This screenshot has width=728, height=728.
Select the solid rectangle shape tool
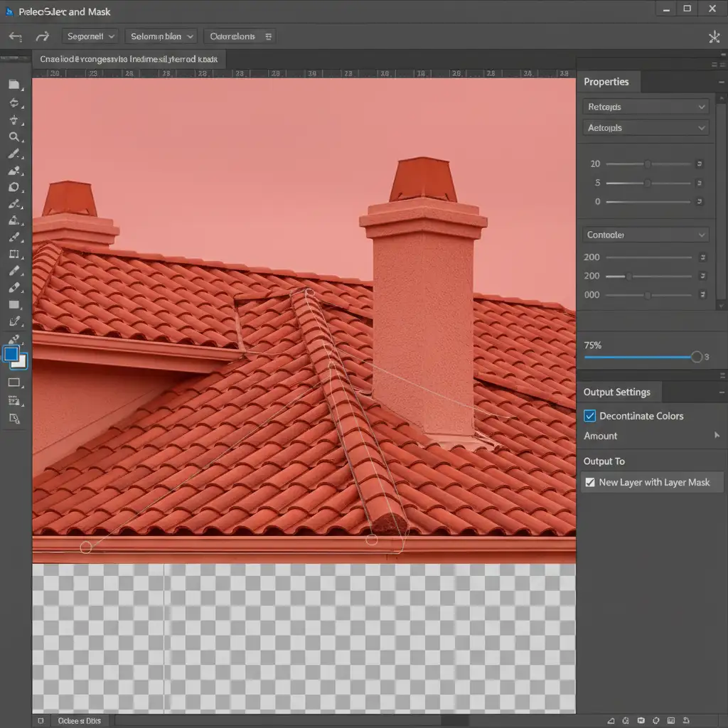coord(14,305)
